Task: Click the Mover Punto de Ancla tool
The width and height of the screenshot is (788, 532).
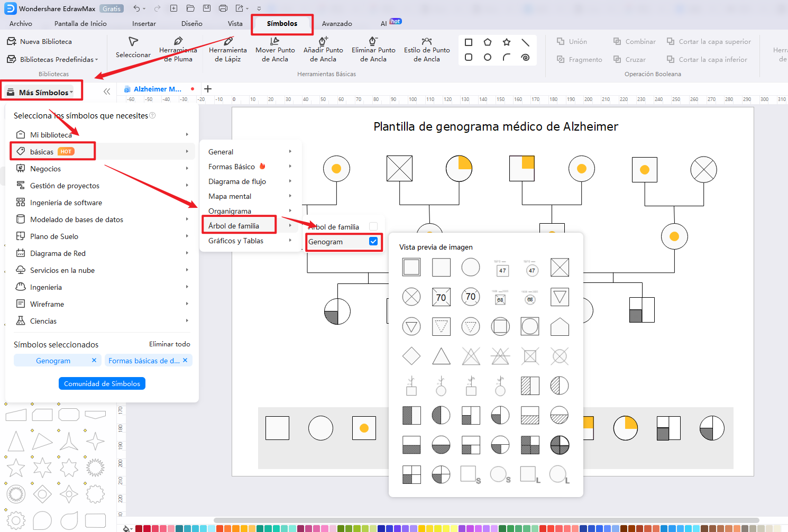Action: point(275,49)
